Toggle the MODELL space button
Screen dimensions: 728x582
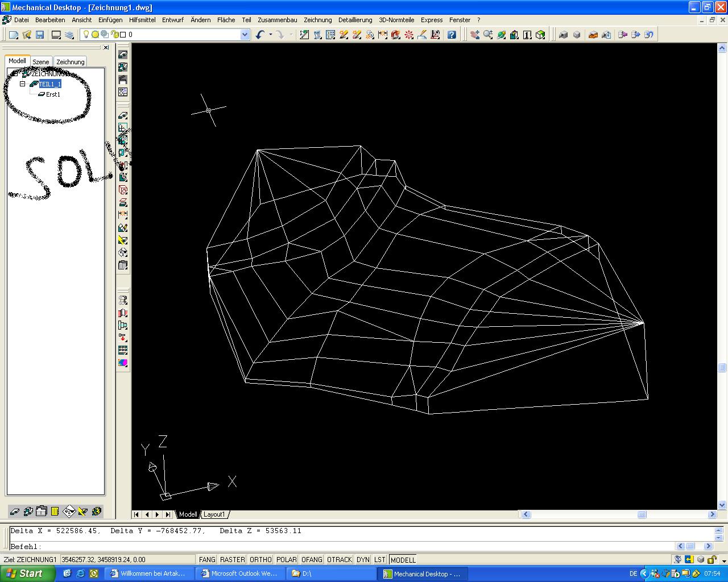pyautogui.click(x=403, y=560)
